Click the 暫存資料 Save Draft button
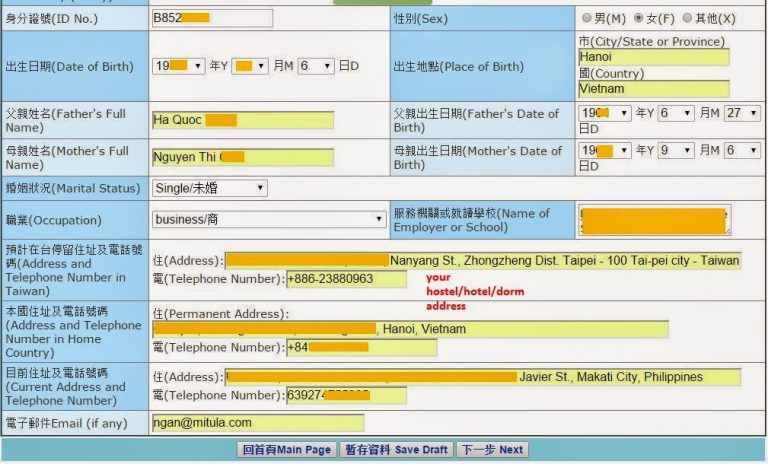The width and height of the screenshot is (768, 464). click(396, 450)
